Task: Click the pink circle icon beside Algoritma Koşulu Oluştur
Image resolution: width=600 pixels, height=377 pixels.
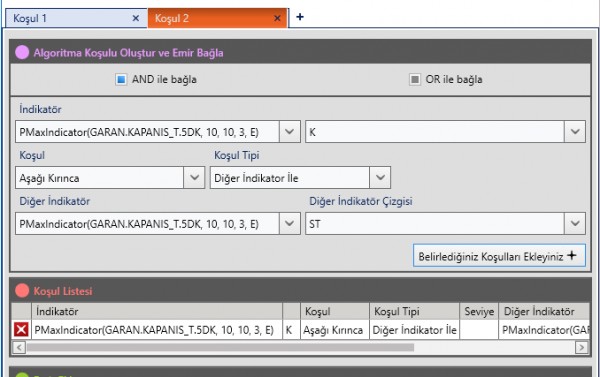Action: tap(22, 52)
